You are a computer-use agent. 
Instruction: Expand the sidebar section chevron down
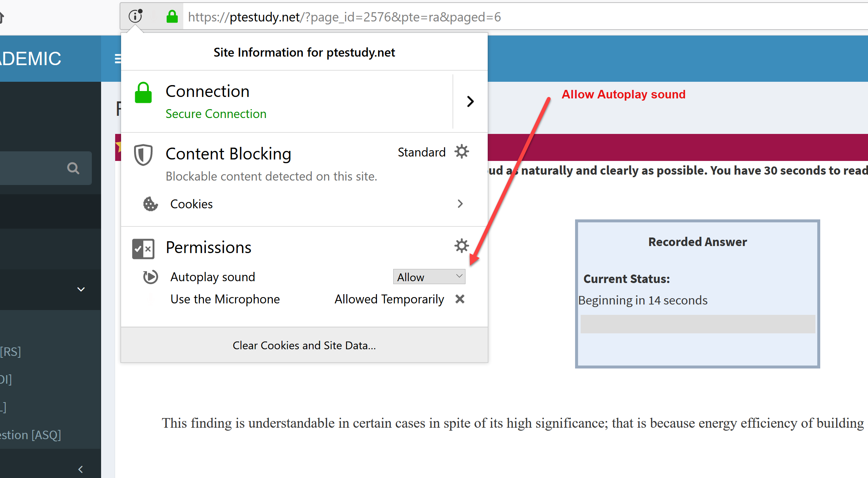pyautogui.click(x=81, y=289)
